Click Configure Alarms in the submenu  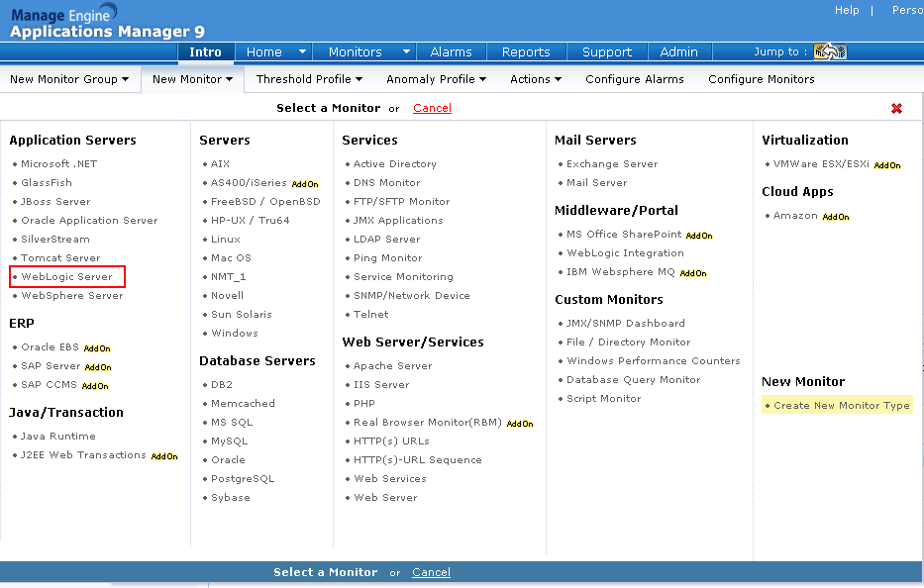coord(635,79)
